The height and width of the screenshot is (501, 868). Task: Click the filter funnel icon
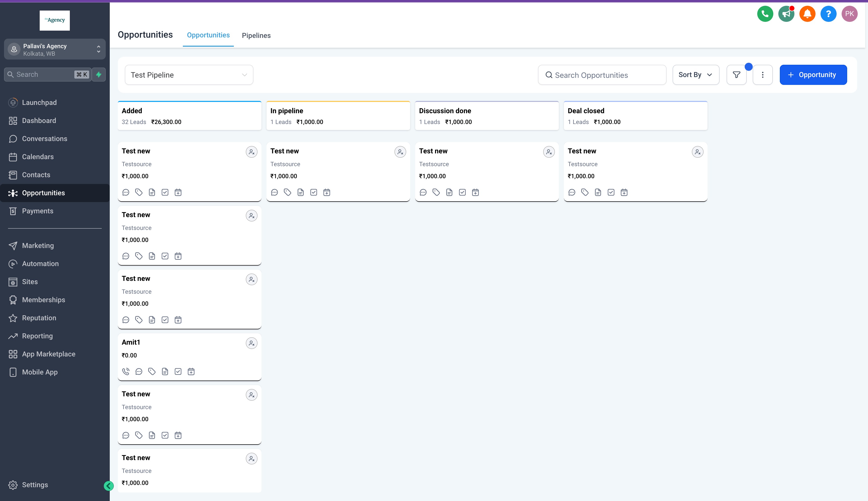pyautogui.click(x=736, y=75)
